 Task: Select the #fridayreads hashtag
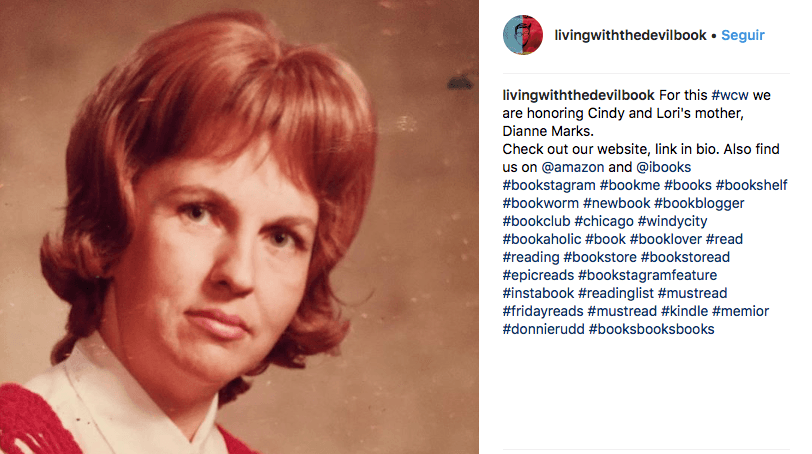point(543,311)
